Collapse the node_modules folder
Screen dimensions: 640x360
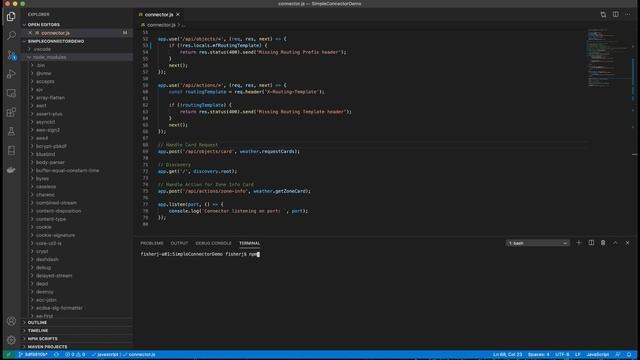tap(49, 57)
